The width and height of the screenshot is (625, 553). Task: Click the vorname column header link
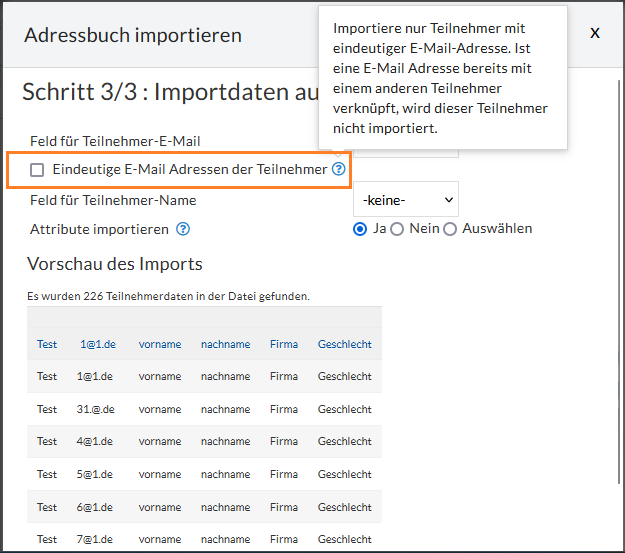pos(160,344)
